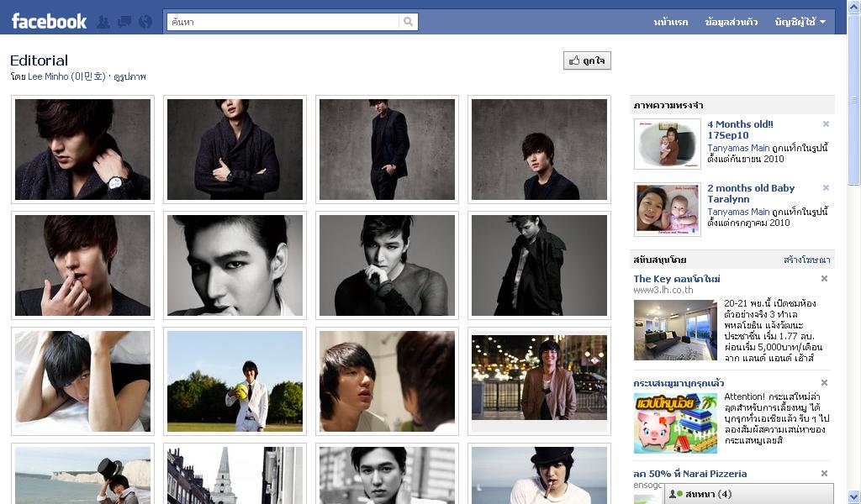The image size is (861, 504).
Task: Go to หน้าแรก home menu item
Action: [x=670, y=22]
